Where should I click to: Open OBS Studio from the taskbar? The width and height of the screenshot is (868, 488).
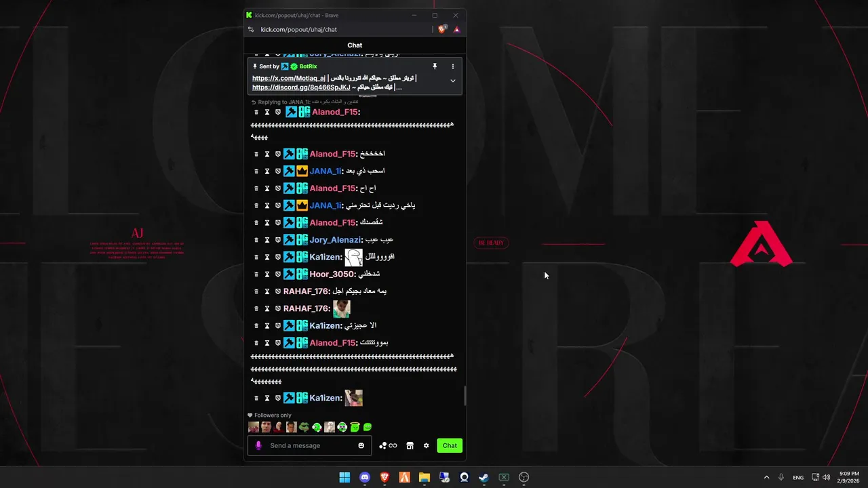524,477
